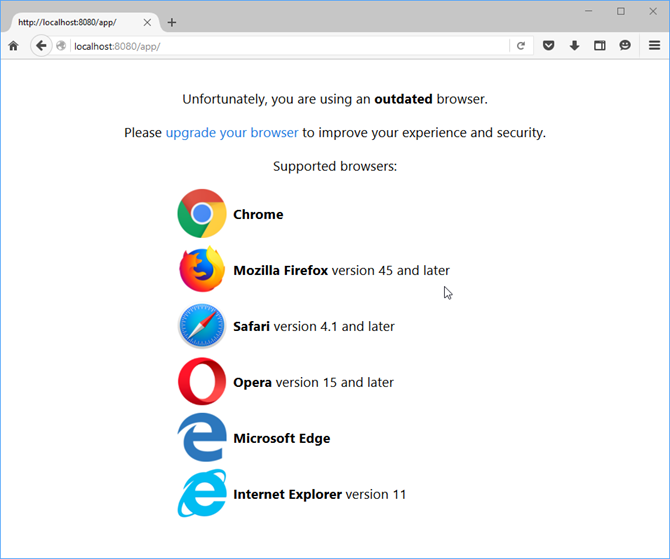Open the Downloads arrow icon
The image size is (670, 559).
(x=574, y=45)
